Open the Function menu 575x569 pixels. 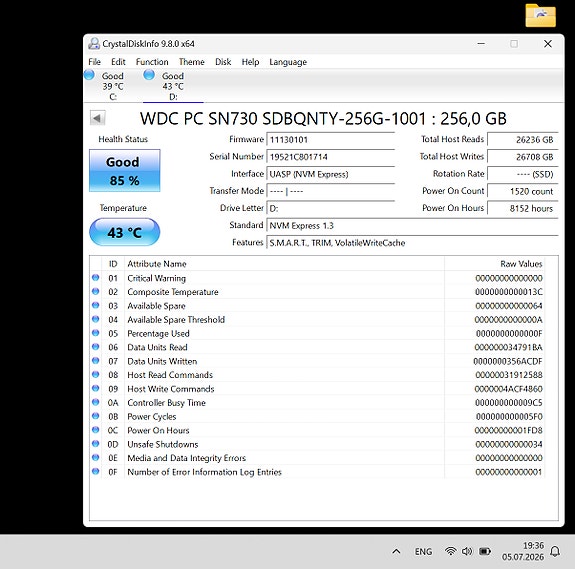(x=152, y=62)
